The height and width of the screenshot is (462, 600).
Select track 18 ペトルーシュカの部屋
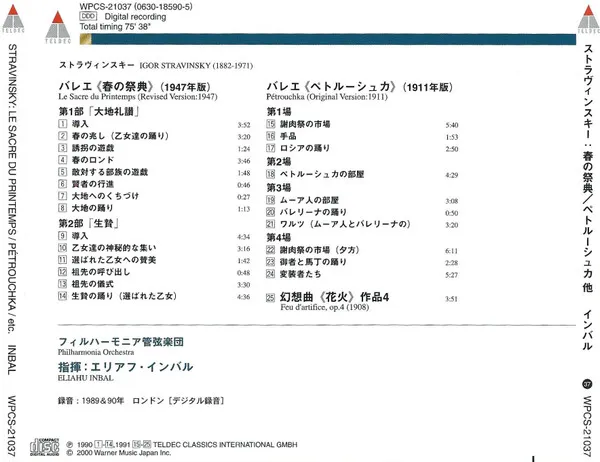point(322,174)
